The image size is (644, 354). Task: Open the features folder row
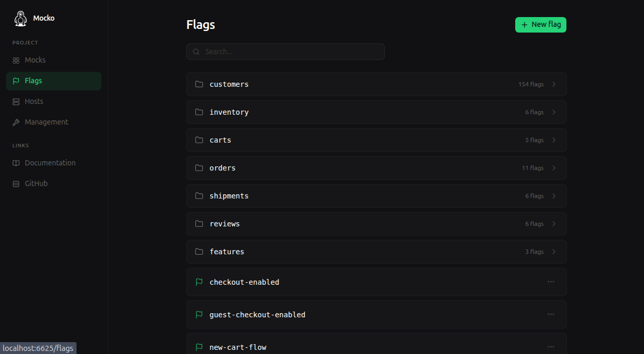(377, 252)
